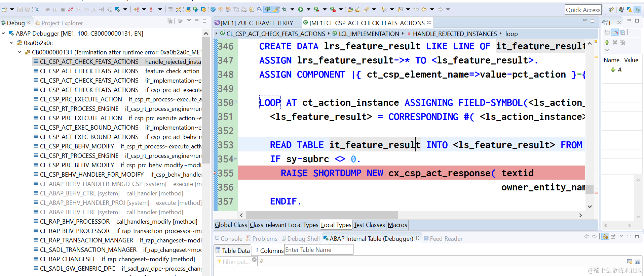Toggle the breakpoint marker on line 355
Screen dimensions: 644x276
pos(215,173)
